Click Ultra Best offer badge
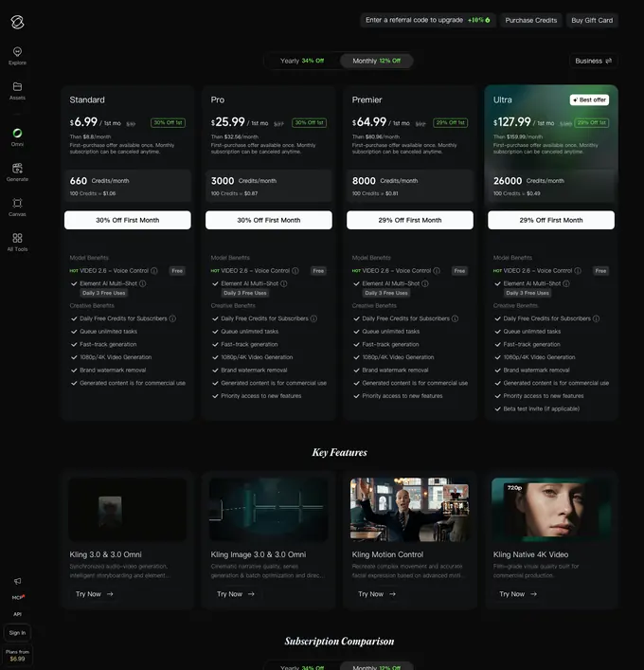This screenshot has height=670, width=644. 589,100
